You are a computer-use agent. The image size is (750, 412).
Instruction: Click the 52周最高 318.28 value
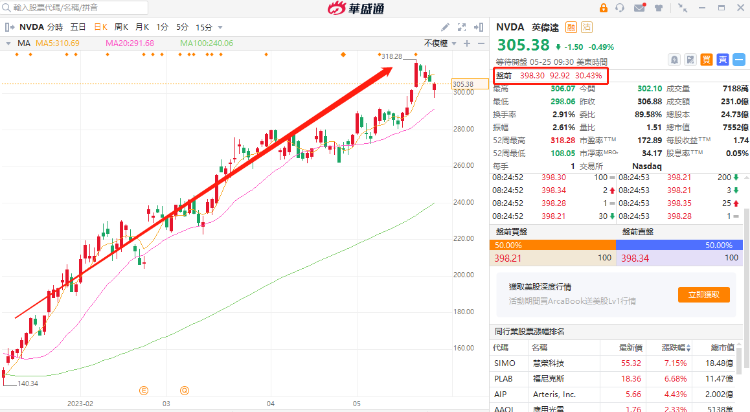pyautogui.click(x=563, y=140)
